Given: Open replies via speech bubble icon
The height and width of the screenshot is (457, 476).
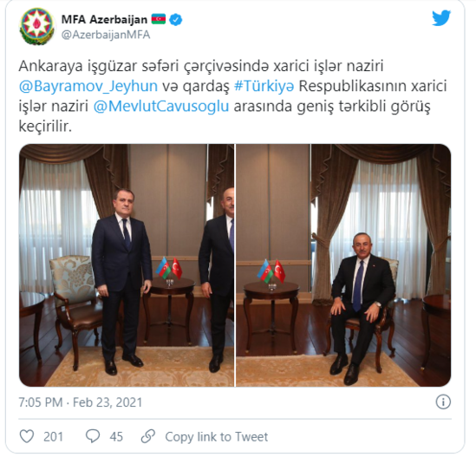Looking at the screenshot, I should 93,436.
